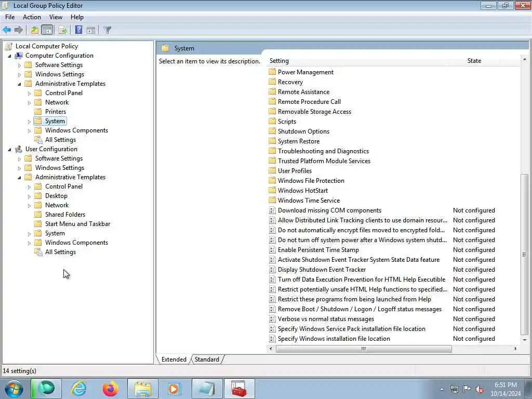Viewport: 532px width, 399px height.
Task: Toggle the Show/Hide Action Pane icon
Action: [x=91, y=30]
